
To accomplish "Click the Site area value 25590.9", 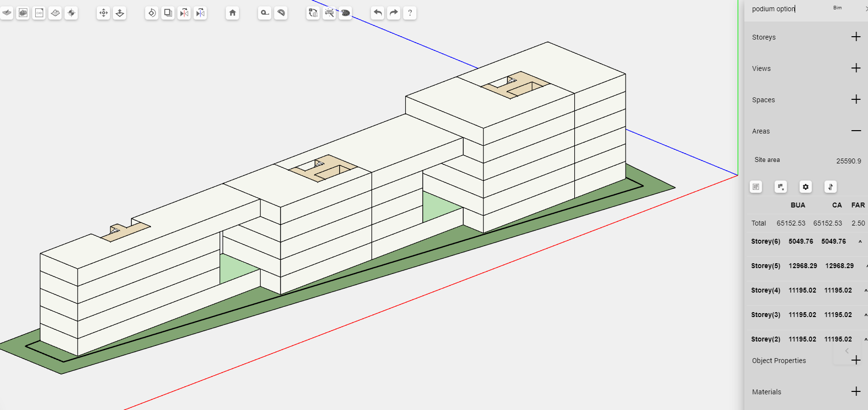I will coord(848,161).
